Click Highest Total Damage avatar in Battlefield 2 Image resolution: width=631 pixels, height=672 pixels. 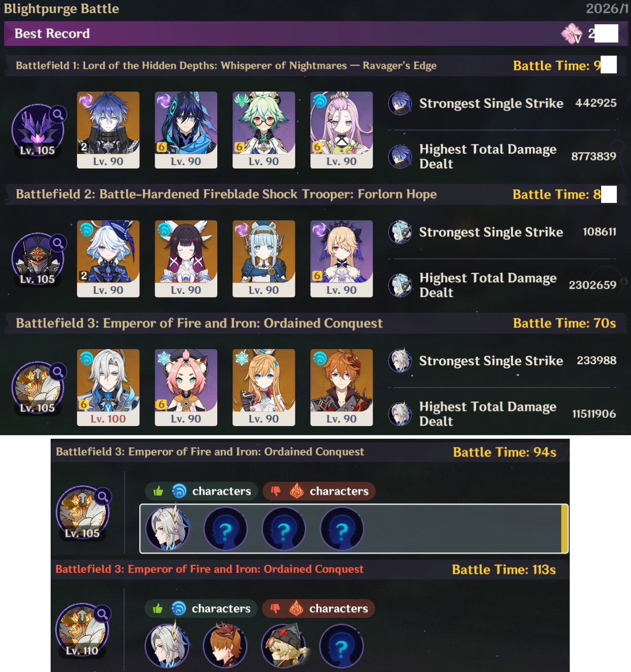pyautogui.click(x=400, y=285)
